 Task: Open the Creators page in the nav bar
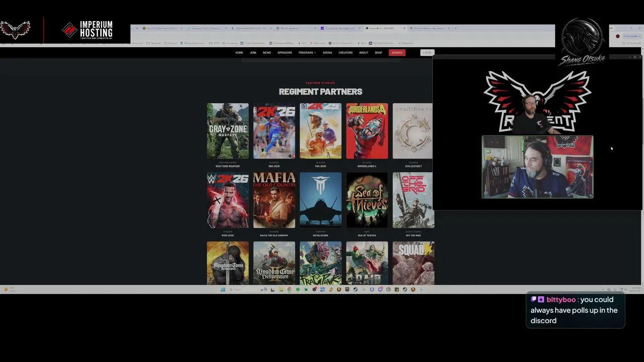click(x=346, y=53)
